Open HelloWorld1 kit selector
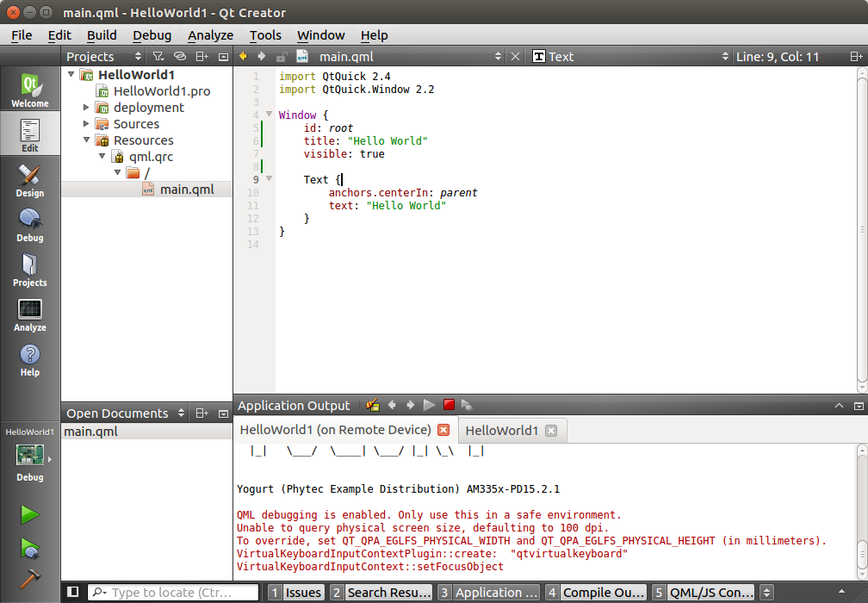Viewport: 868px width, 603px height. 30,454
